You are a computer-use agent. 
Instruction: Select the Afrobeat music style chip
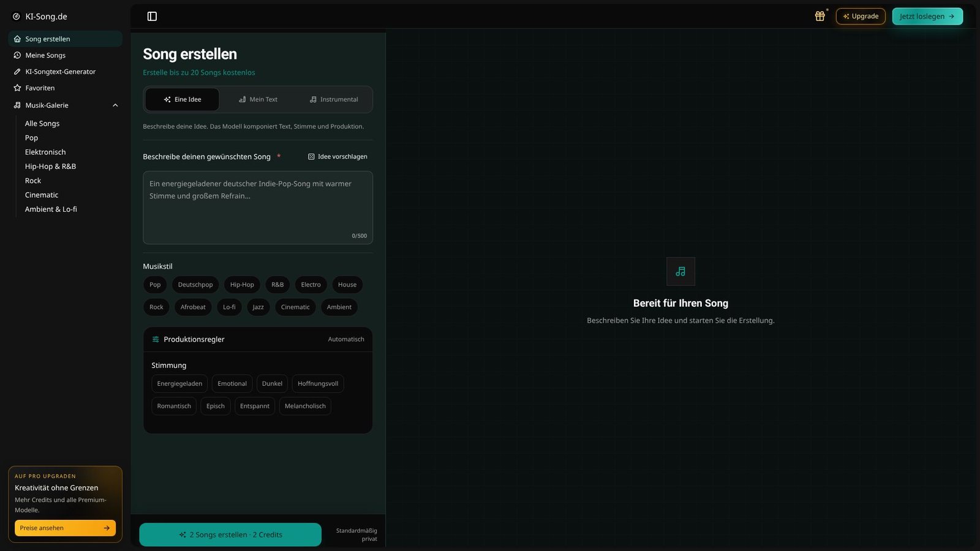coord(193,307)
